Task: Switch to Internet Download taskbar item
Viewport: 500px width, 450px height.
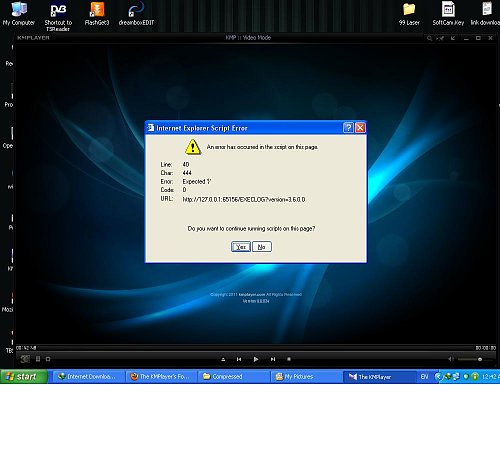Action: click(88, 377)
